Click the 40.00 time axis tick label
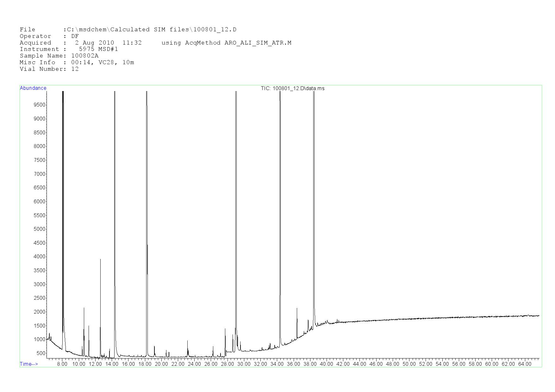This screenshot has width=555, height=392. (x=326, y=364)
